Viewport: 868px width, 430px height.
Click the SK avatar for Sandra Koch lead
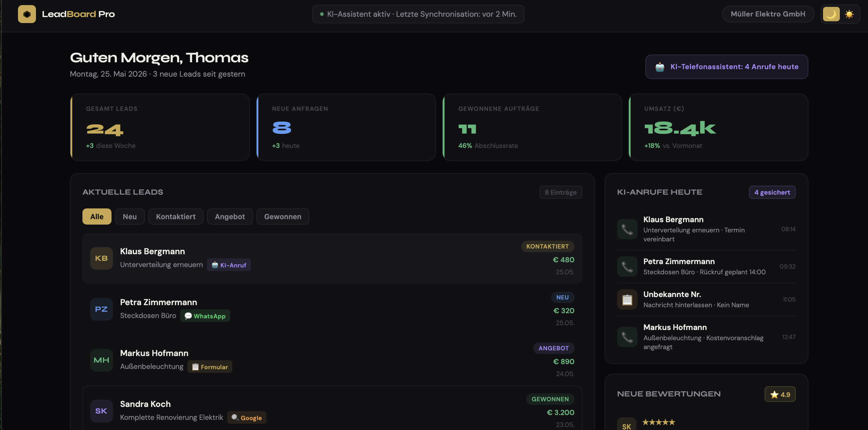101,411
